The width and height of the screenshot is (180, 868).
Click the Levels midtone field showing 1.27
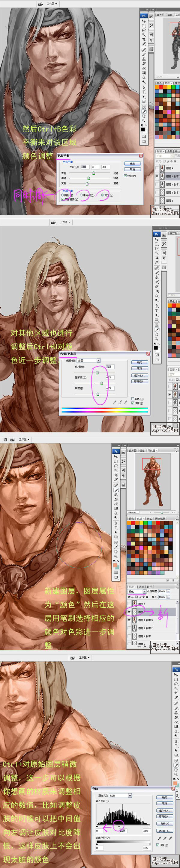123,831
